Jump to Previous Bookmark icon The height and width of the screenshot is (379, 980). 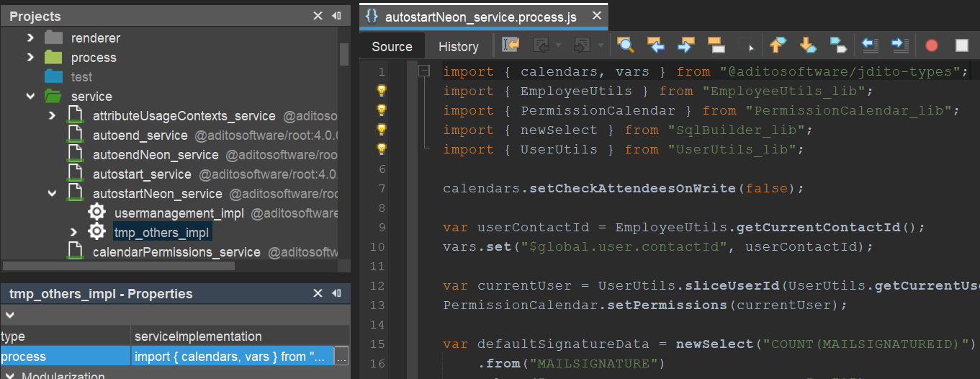(777, 45)
